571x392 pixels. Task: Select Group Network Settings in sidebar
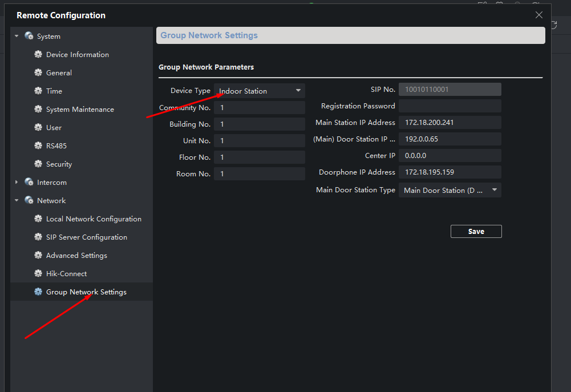click(86, 292)
